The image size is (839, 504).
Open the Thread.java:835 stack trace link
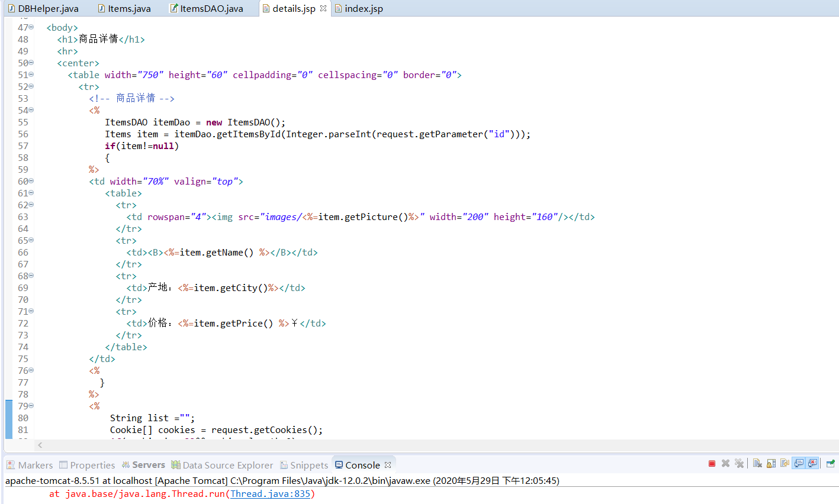pos(271,493)
